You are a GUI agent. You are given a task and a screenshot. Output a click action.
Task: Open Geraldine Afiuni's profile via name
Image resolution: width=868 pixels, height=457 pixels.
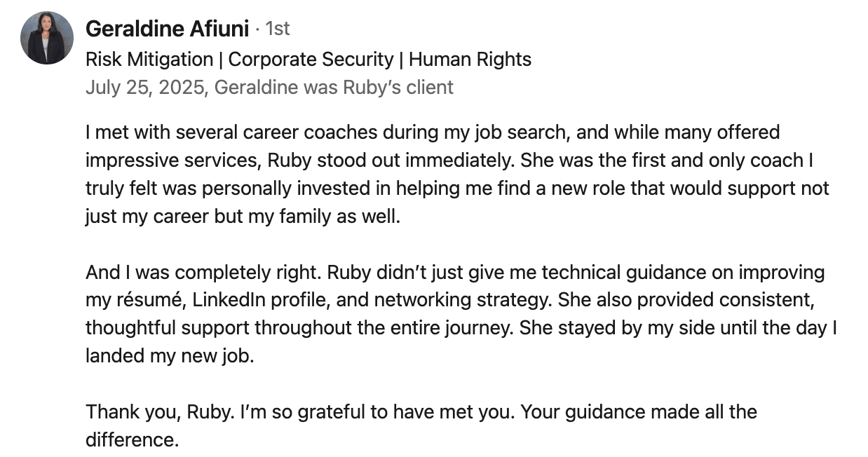point(167,29)
